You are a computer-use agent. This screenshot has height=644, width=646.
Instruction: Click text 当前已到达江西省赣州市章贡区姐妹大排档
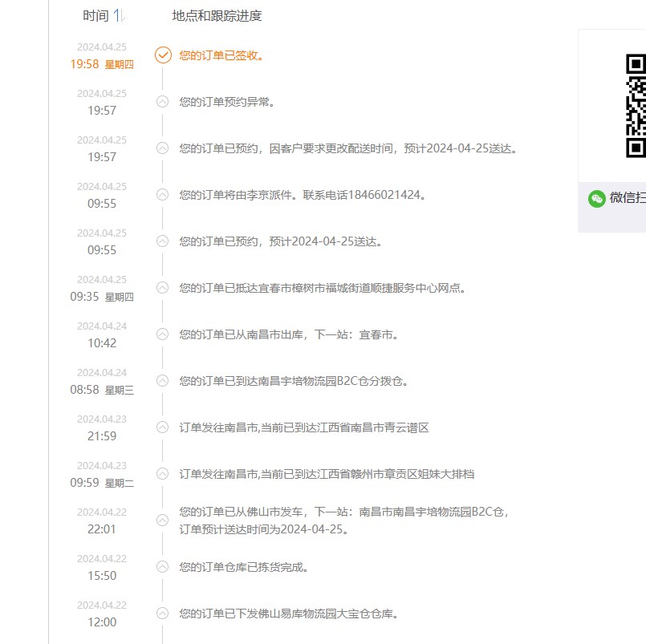pos(368,474)
